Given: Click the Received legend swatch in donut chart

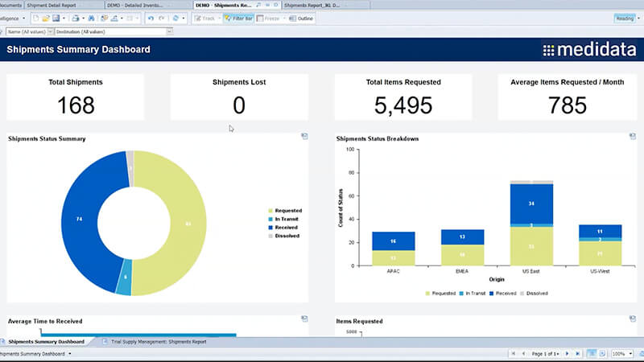Looking at the screenshot, I should (270, 228).
